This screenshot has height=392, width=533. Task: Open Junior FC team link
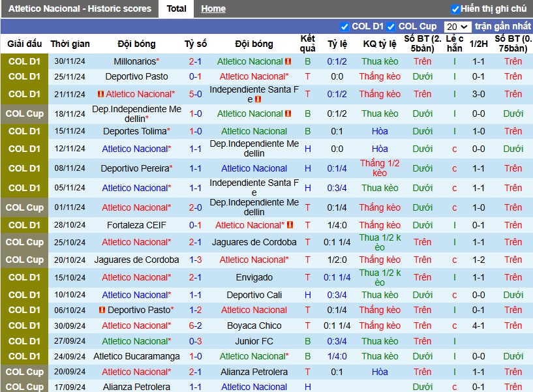[254, 341]
